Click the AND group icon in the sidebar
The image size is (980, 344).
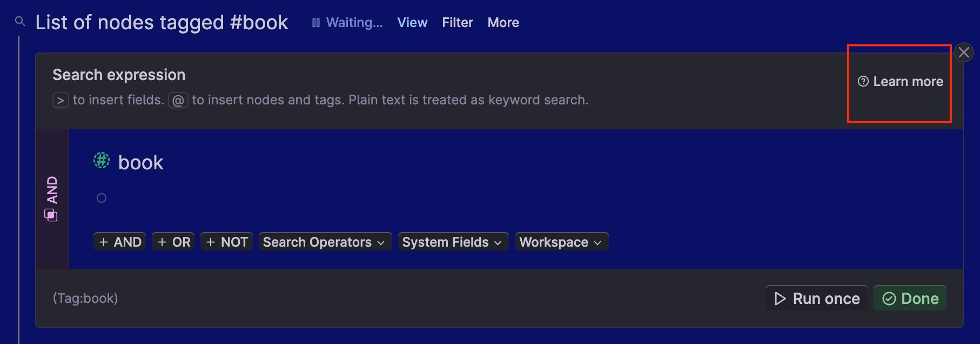51,215
